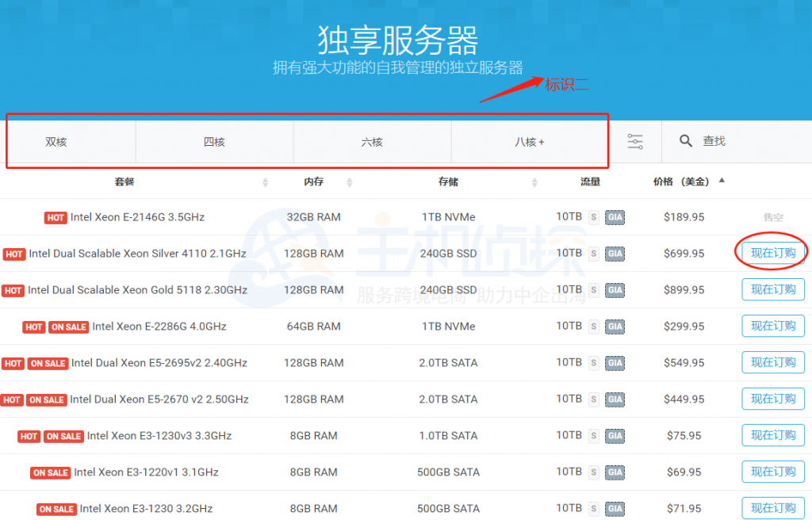812x520 pixels.
Task: Switch to the 八核+ tab
Action: (529, 140)
